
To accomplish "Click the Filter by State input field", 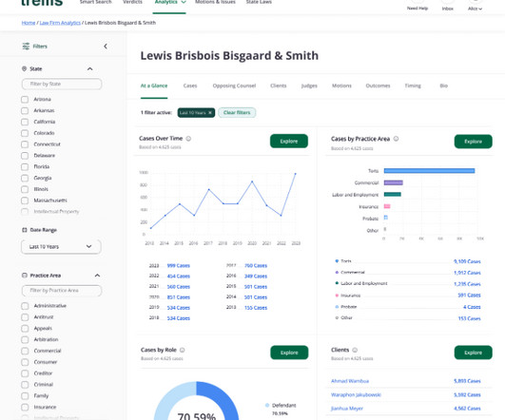I will point(62,84).
